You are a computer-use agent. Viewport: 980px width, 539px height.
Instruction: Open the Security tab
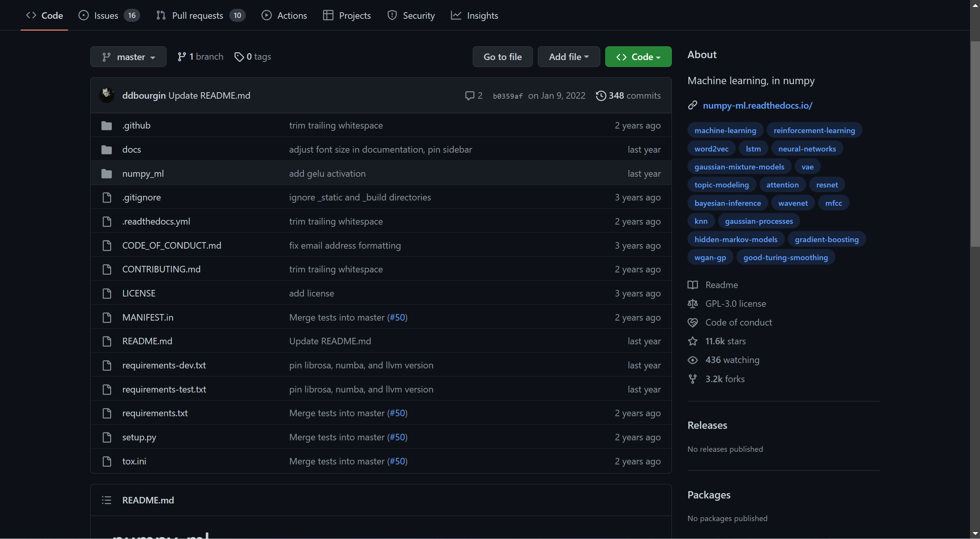411,15
